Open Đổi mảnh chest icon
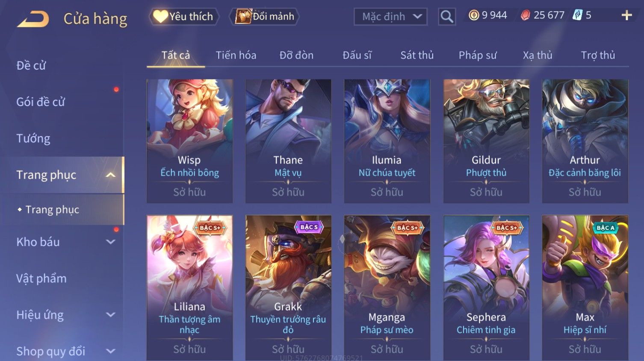 pyautogui.click(x=243, y=16)
